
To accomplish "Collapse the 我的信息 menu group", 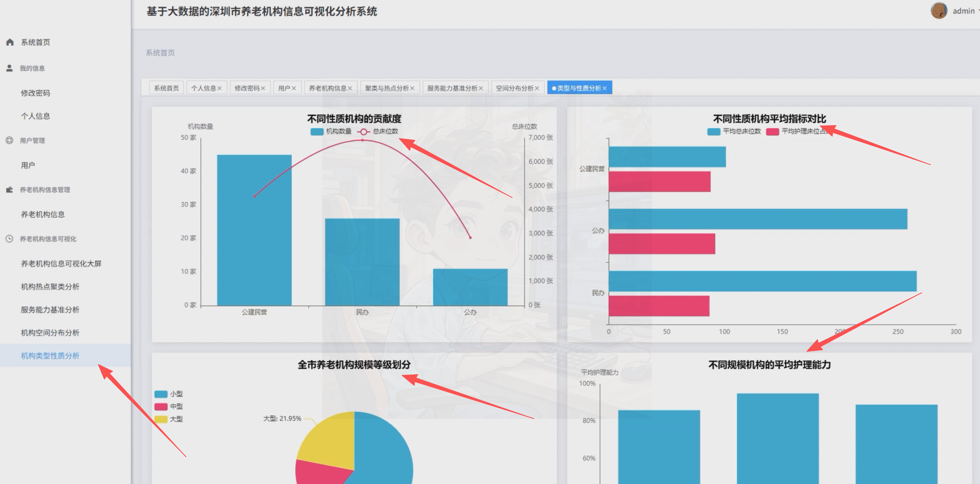I will [32, 68].
